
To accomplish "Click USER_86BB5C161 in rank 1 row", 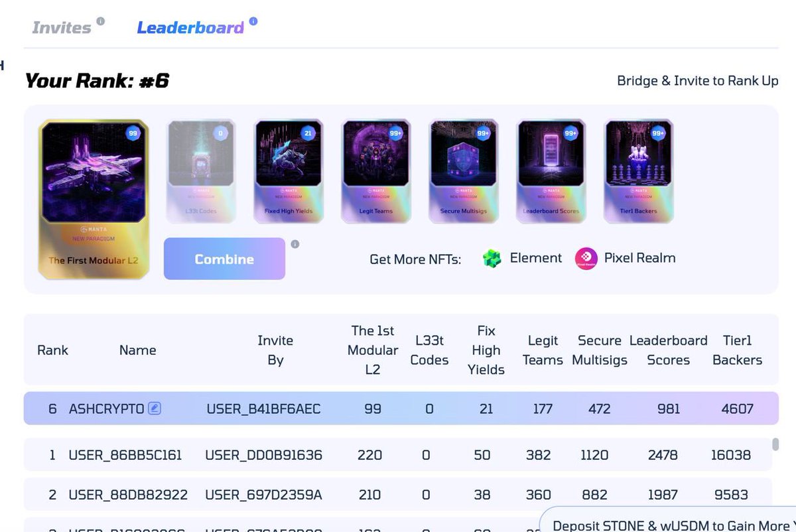I will 125,455.
